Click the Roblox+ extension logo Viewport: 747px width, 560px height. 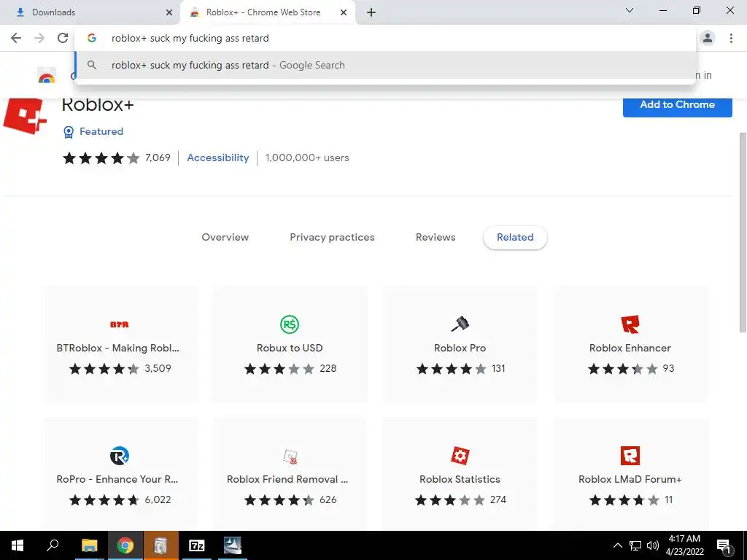coord(24,116)
